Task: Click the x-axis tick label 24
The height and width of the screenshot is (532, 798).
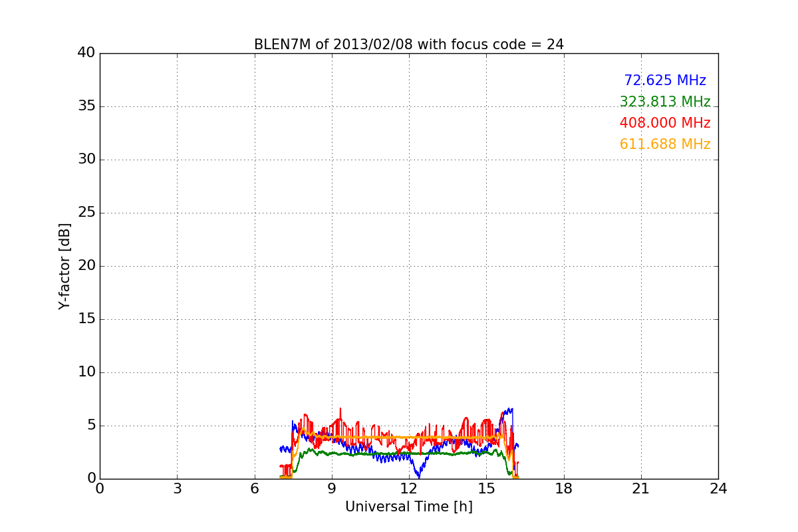Action: tap(718, 488)
